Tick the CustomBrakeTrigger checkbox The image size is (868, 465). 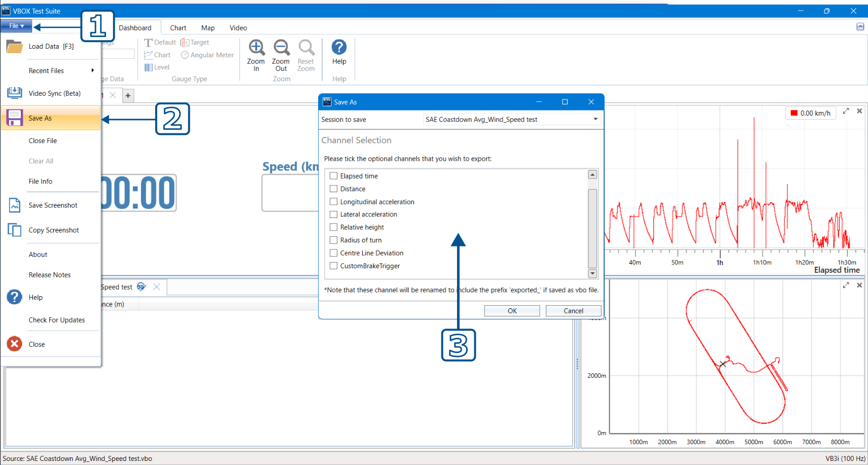tap(333, 266)
